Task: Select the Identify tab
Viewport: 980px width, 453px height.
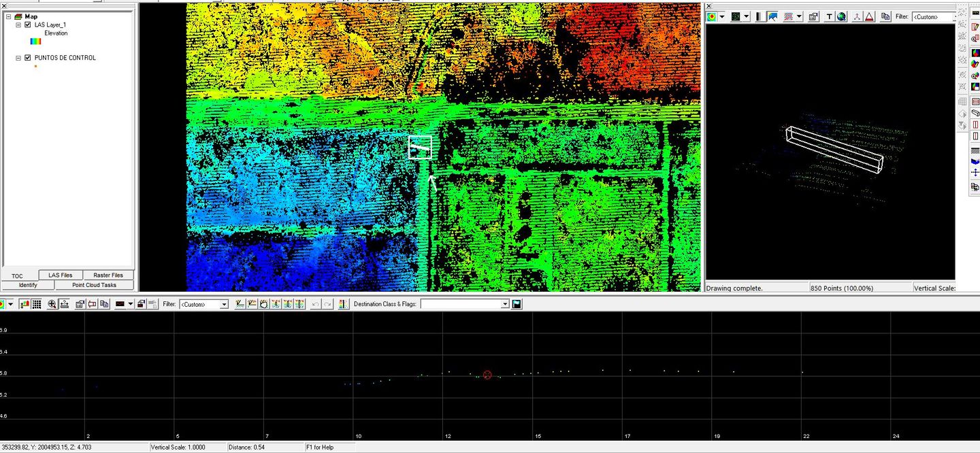Action: click(28, 285)
